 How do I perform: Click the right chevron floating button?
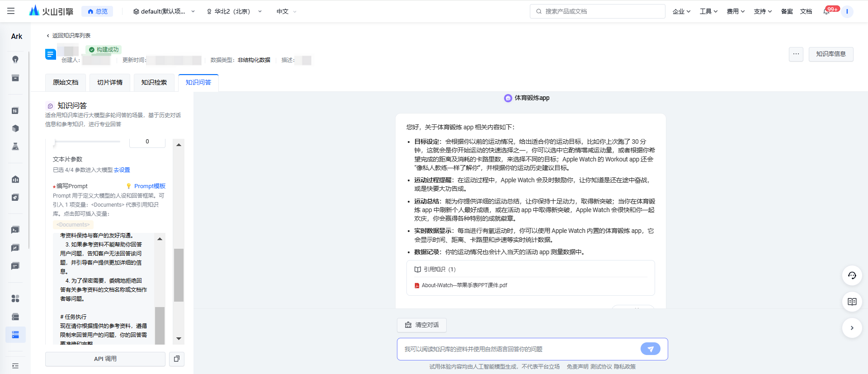(x=852, y=328)
